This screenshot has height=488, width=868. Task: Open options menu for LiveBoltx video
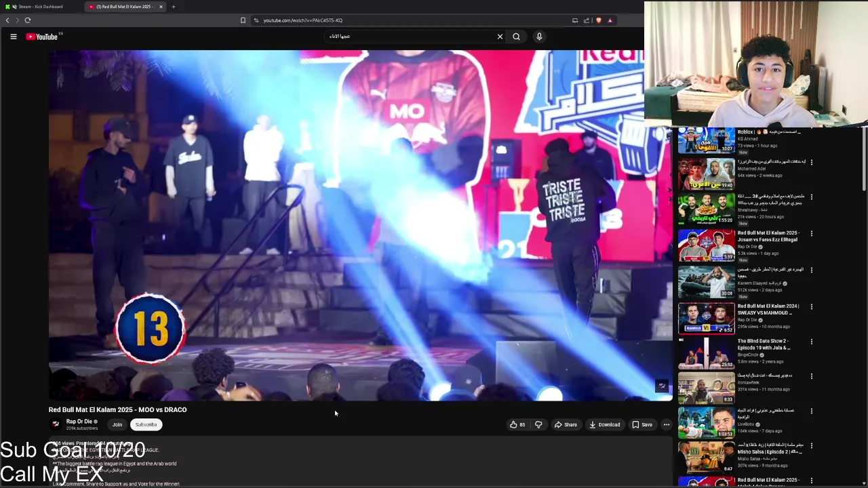coord(812,411)
